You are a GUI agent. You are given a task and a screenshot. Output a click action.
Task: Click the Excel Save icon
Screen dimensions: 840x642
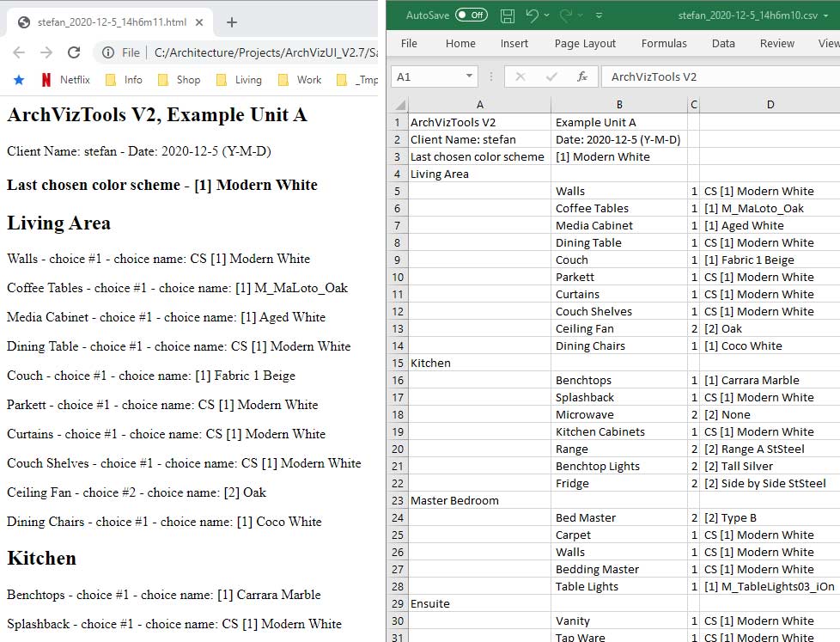click(x=508, y=15)
